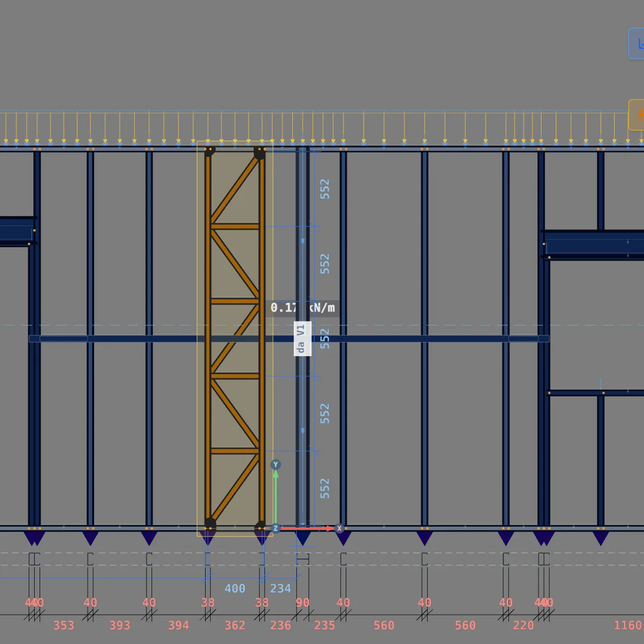Select the 353 spacing dimension
The width and height of the screenshot is (644, 644).
64,626
